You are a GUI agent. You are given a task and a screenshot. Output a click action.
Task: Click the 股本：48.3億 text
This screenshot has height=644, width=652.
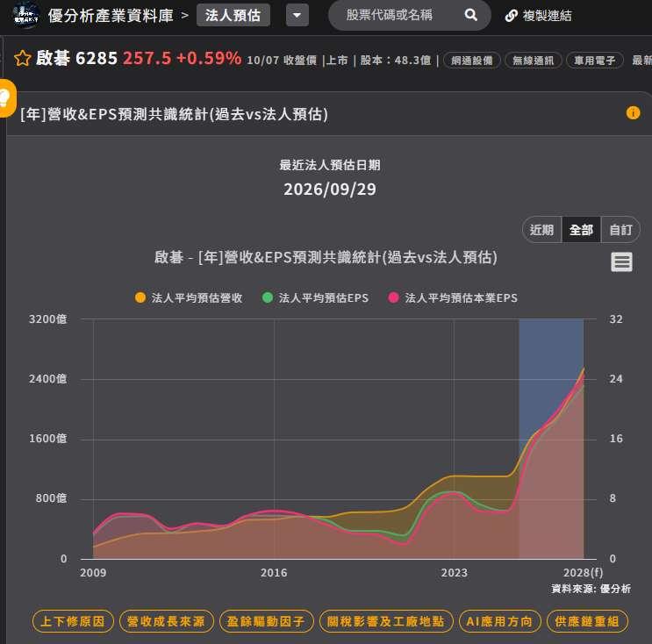coord(396,61)
